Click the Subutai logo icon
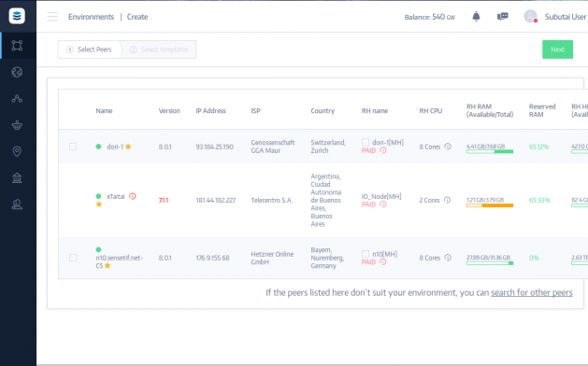 click(17, 16)
